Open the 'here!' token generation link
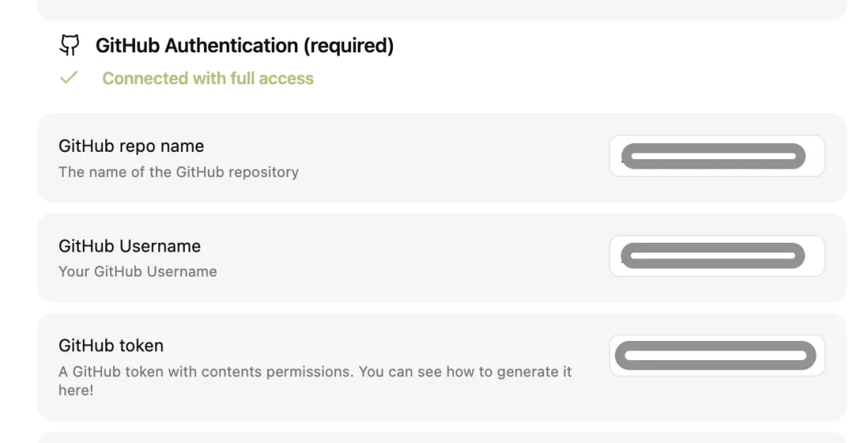This screenshot has width=868, height=443. tap(76, 390)
